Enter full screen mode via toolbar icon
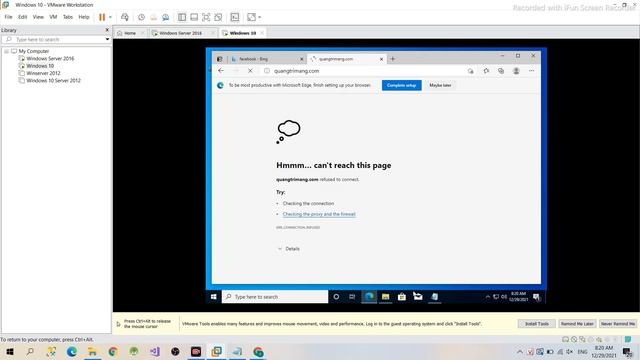Screen dimensions: 640x360 [206, 17]
